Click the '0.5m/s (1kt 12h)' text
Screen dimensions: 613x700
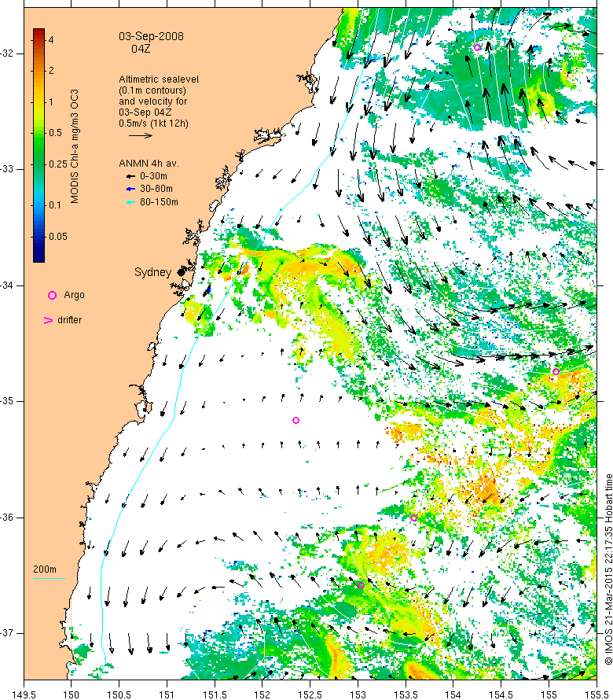pos(153,123)
